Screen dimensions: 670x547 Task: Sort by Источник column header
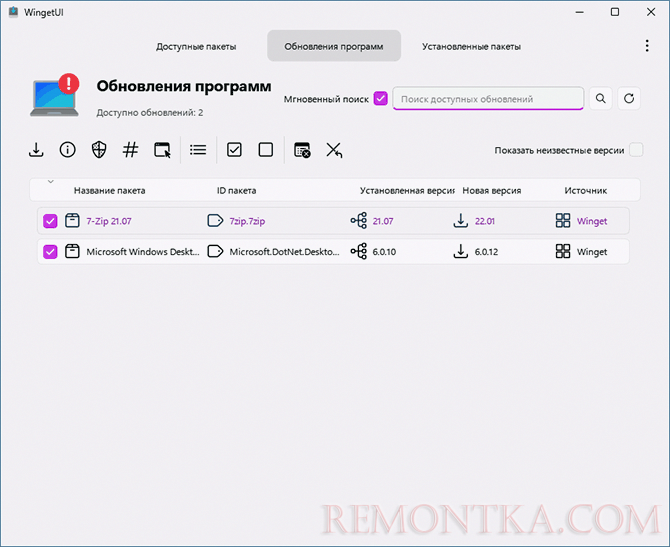coord(585,191)
